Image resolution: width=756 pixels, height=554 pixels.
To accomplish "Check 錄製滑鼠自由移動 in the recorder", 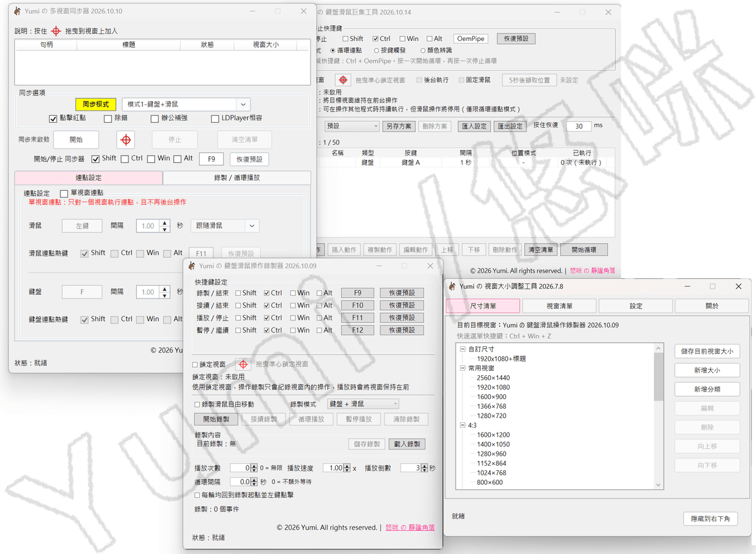I will coord(197,404).
